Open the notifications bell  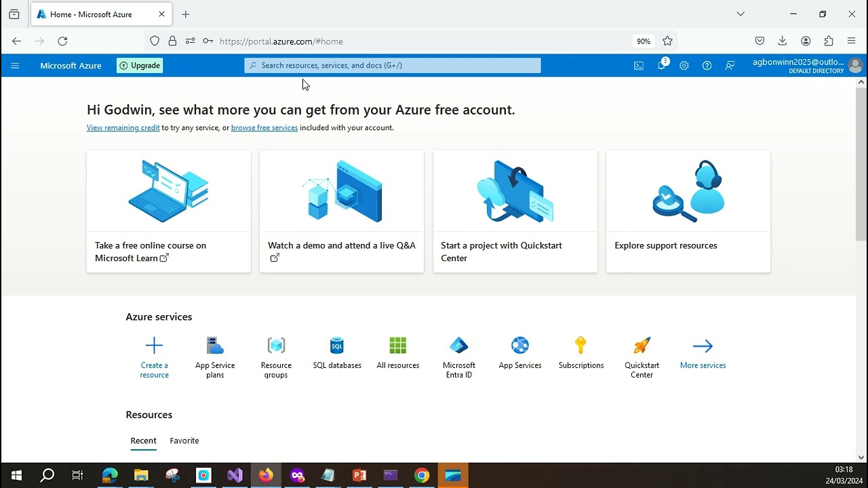(x=661, y=66)
